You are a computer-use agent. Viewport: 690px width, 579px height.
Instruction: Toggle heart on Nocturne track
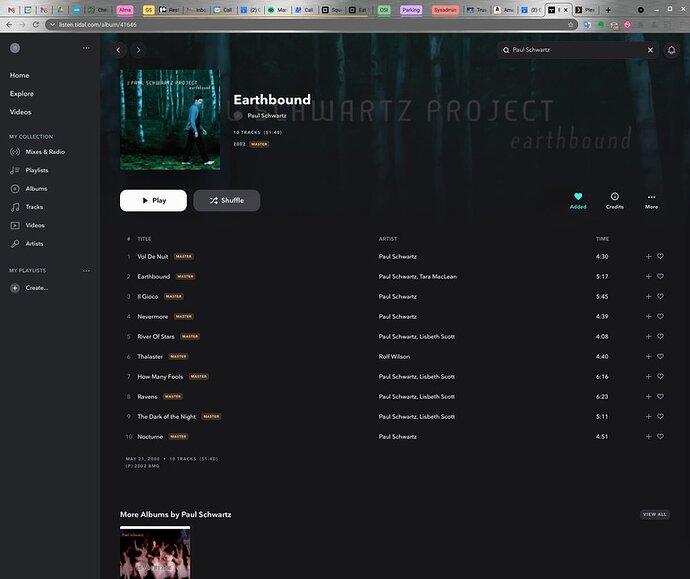pyautogui.click(x=660, y=436)
